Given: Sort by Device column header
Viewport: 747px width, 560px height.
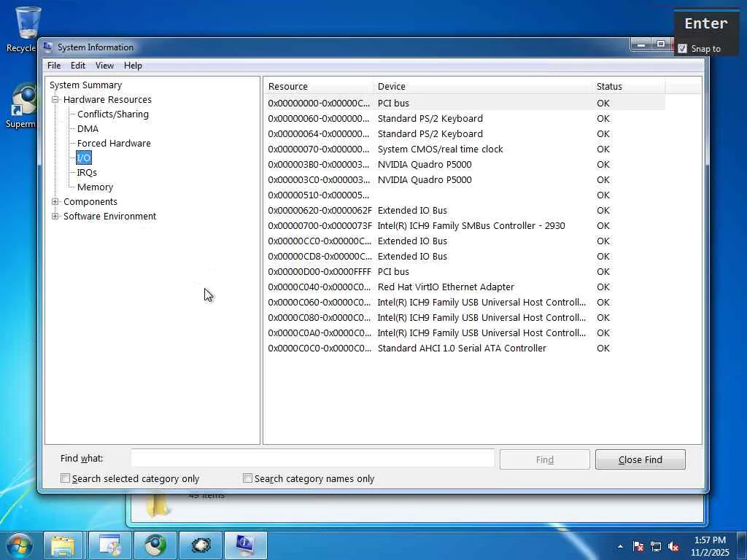Looking at the screenshot, I should [x=482, y=86].
